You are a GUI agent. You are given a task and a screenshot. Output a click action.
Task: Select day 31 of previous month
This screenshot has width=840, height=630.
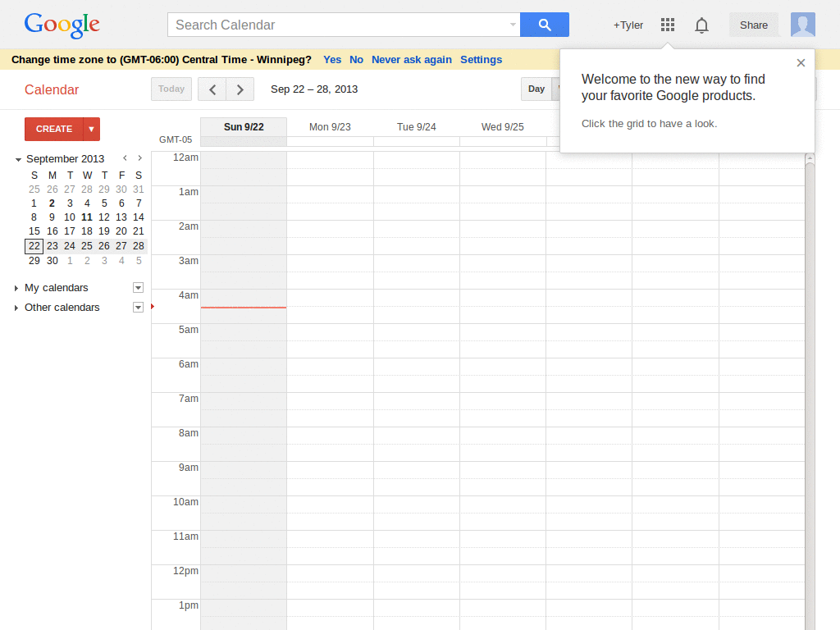pyautogui.click(x=138, y=189)
